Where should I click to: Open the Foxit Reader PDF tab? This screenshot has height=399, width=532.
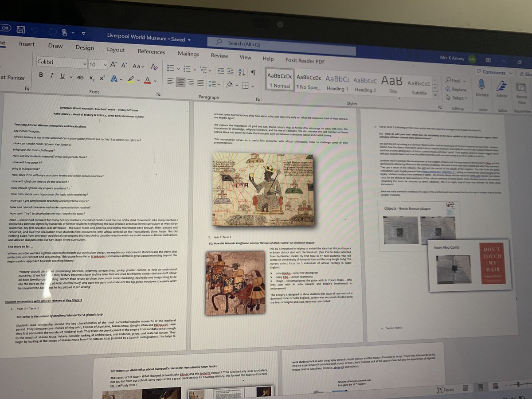(305, 61)
